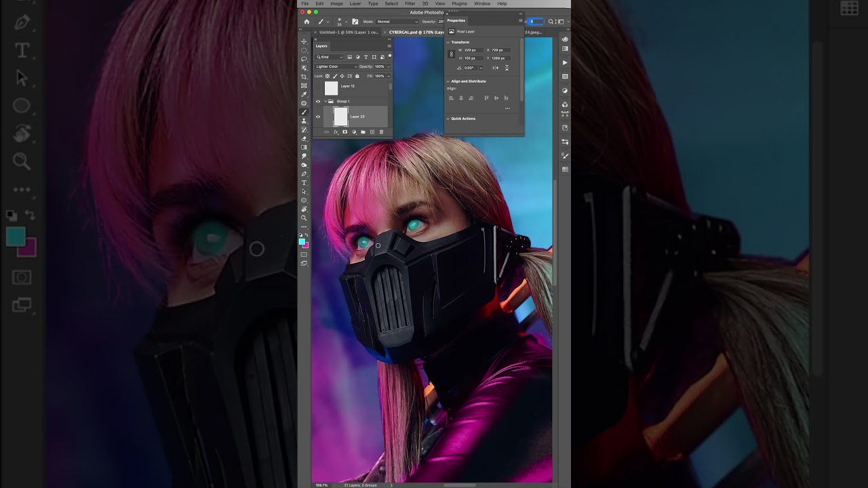Screen dimensions: 868x488
Task: Open the Image menu
Action: 336,3
